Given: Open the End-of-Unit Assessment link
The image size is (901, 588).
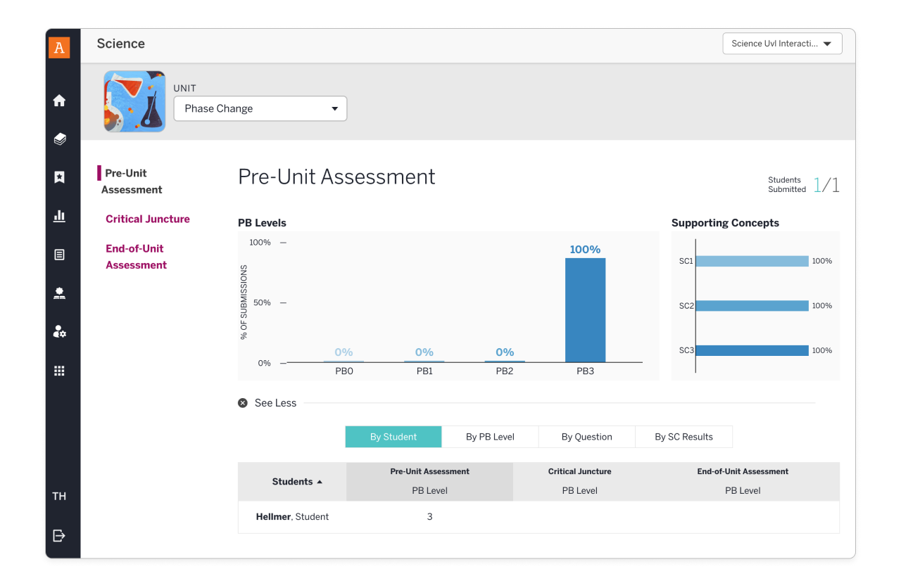Looking at the screenshot, I should point(137,257).
